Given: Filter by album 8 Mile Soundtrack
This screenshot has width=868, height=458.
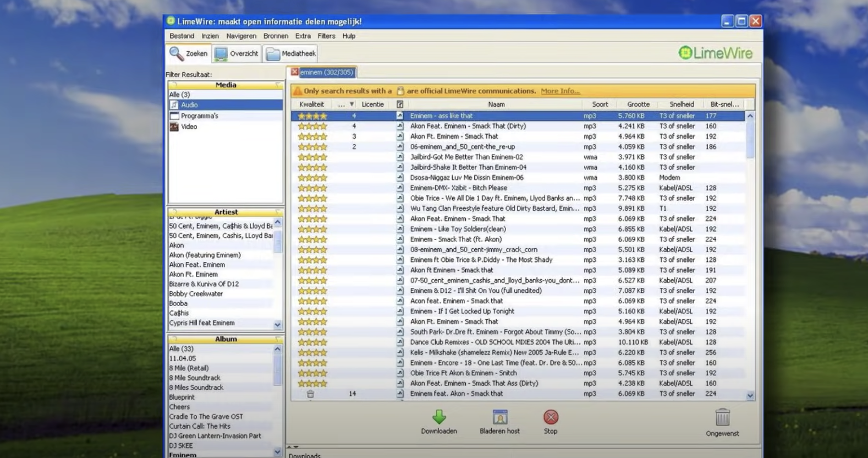Looking at the screenshot, I should (195, 378).
